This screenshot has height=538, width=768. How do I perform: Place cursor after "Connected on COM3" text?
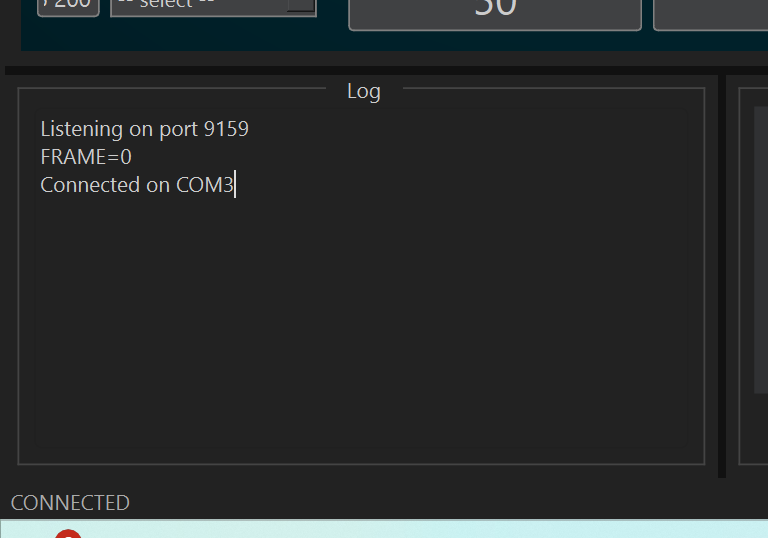click(x=235, y=185)
